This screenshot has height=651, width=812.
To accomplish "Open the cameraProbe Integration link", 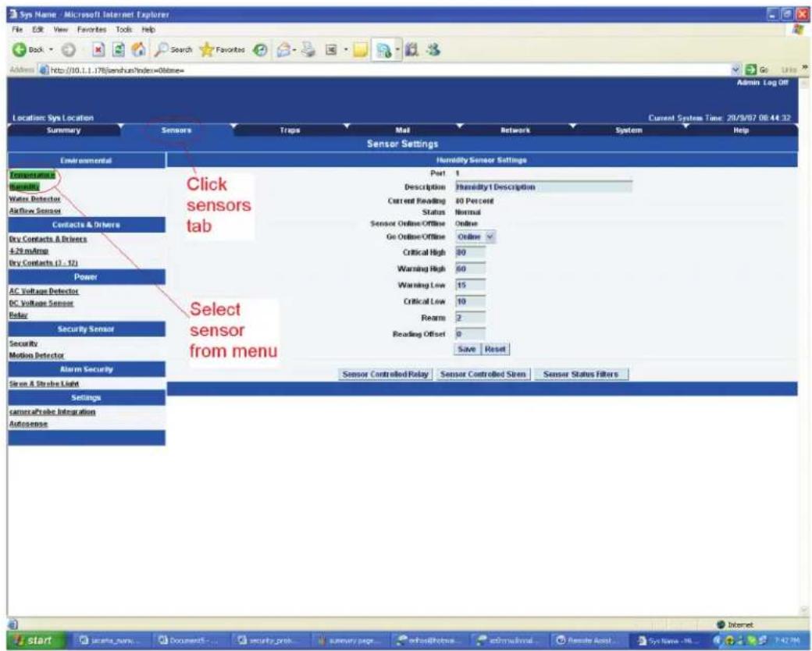I will click(x=52, y=411).
